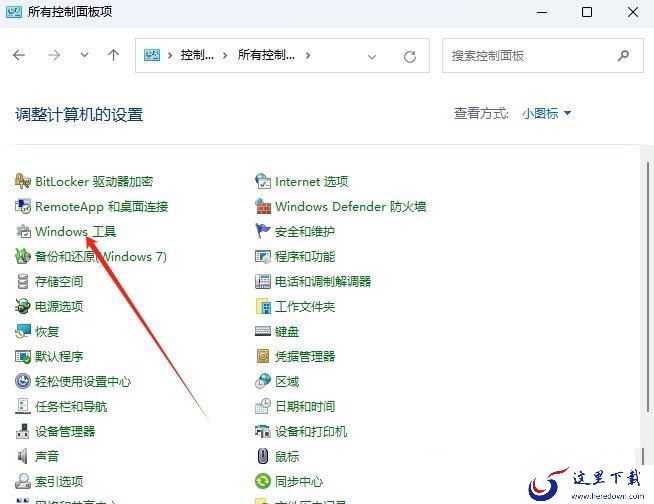Viewport: 654px width, 504px height.
Task: Click the 程序和功能 icon
Action: (x=263, y=256)
